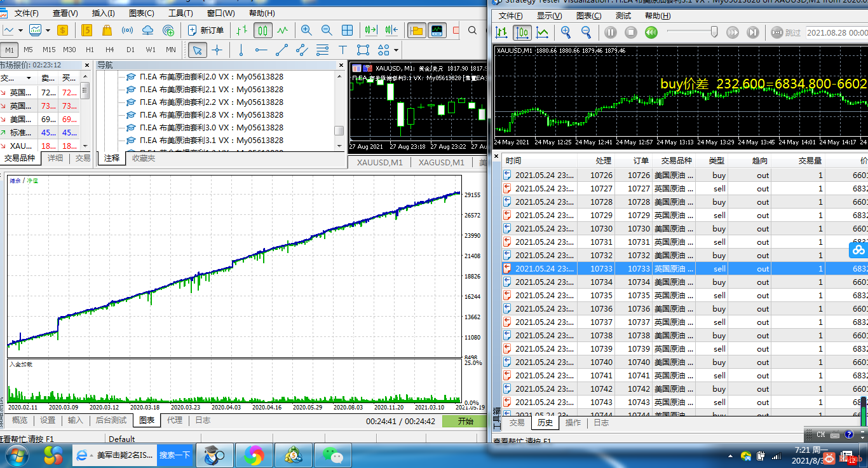Open the 工具(T) menu

click(x=181, y=13)
